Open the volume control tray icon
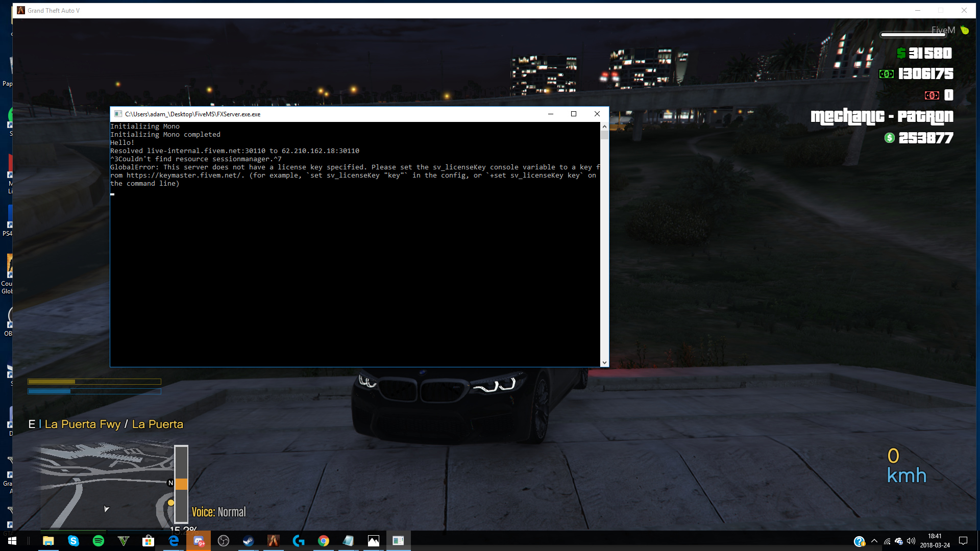 (911, 541)
